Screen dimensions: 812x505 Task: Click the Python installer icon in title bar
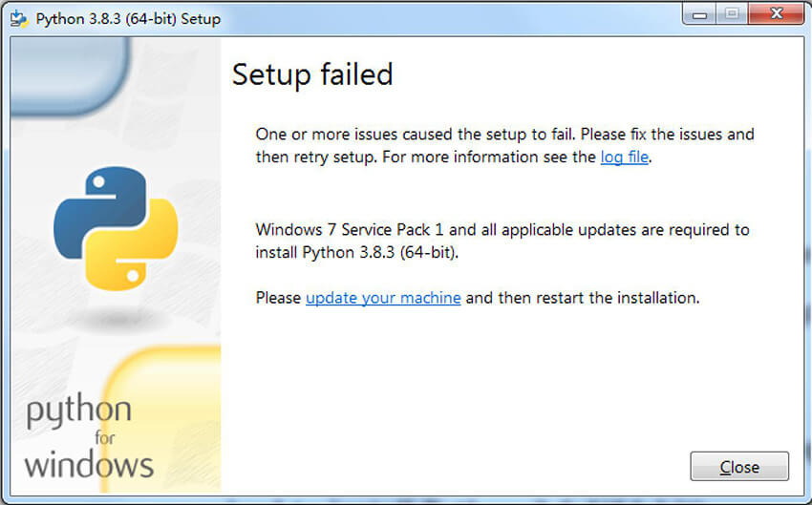pos(18,19)
